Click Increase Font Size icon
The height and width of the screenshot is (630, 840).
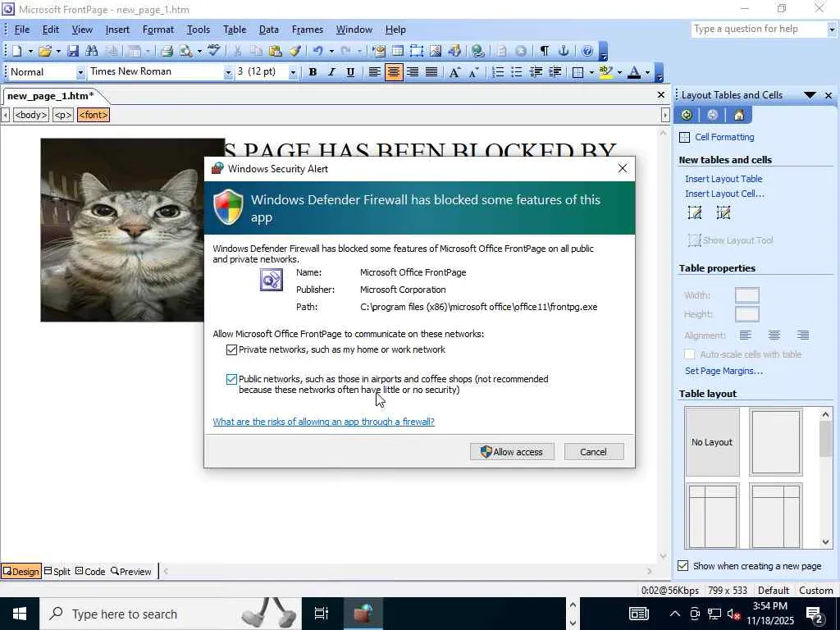point(454,72)
